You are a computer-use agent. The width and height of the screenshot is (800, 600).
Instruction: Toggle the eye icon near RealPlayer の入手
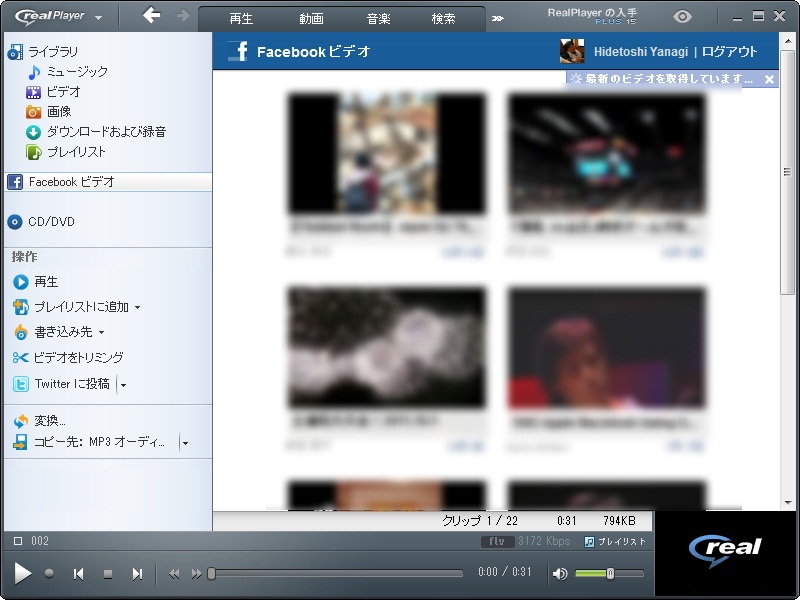point(682,16)
